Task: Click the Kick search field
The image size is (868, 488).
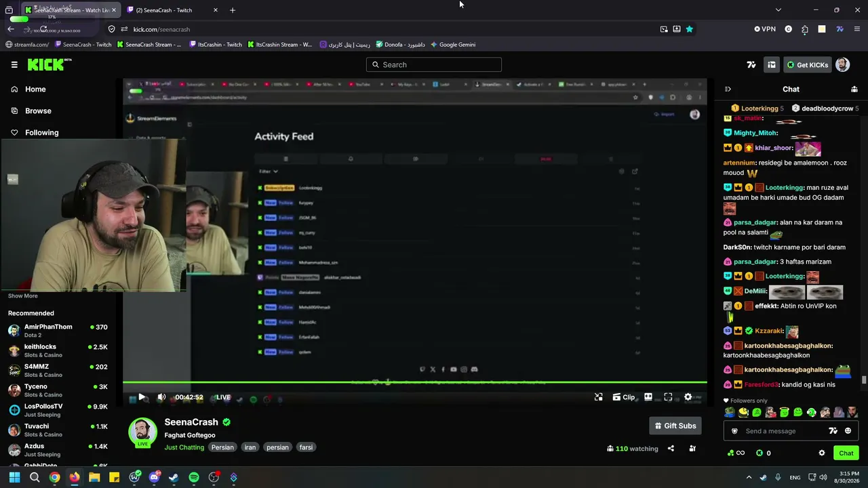Action: [x=434, y=64]
